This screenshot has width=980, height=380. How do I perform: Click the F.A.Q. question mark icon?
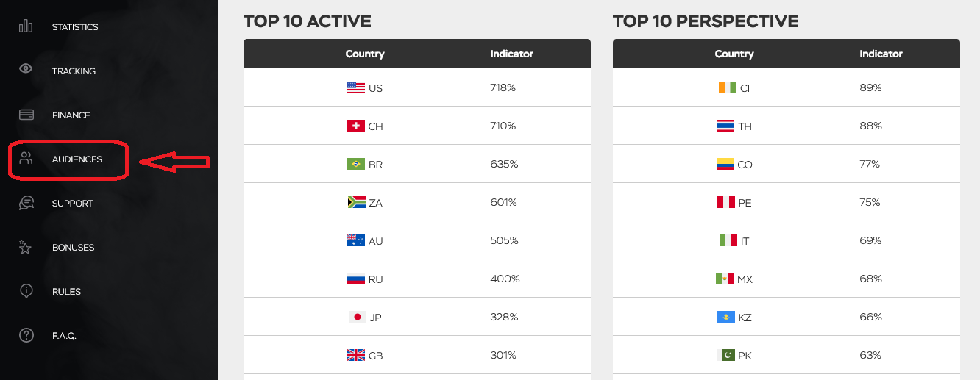tap(26, 335)
